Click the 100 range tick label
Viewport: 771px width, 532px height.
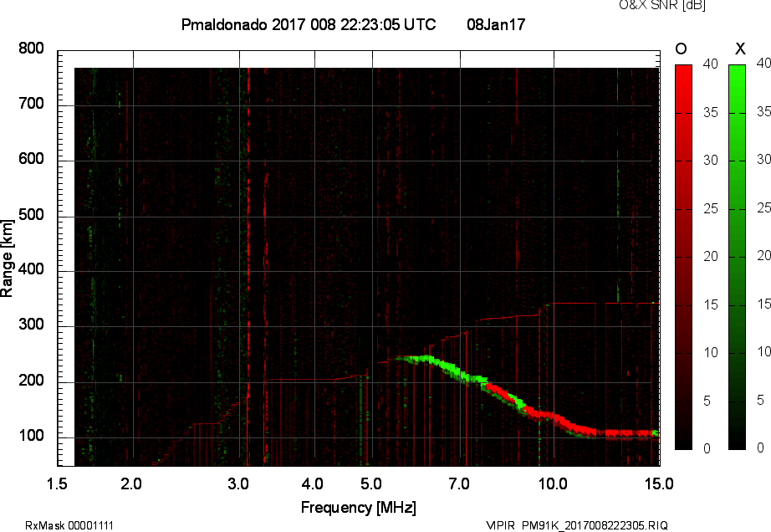tap(31, 436)
